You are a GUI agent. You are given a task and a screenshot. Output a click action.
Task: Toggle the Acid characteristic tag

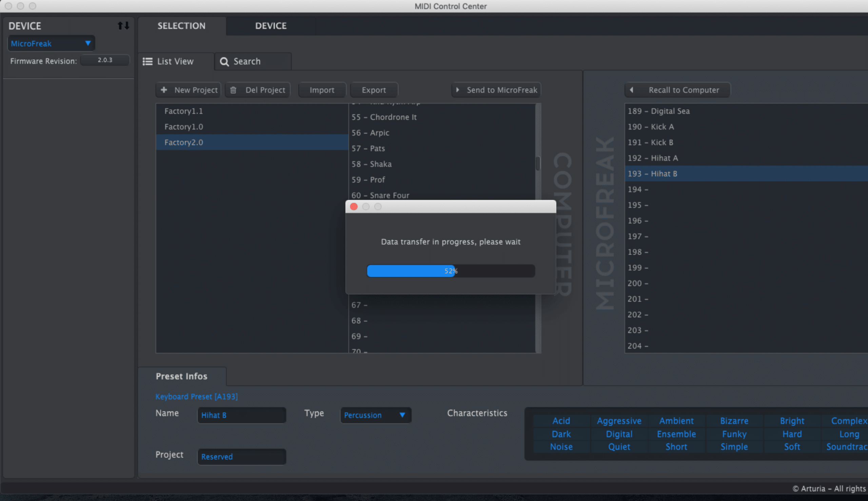[561, 421]
